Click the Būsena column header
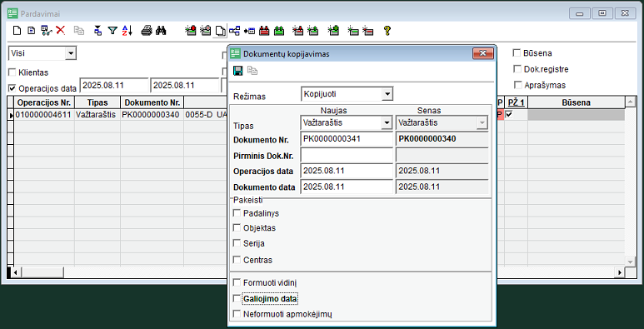This screenshot has width=644, height=329. (577, 102)
